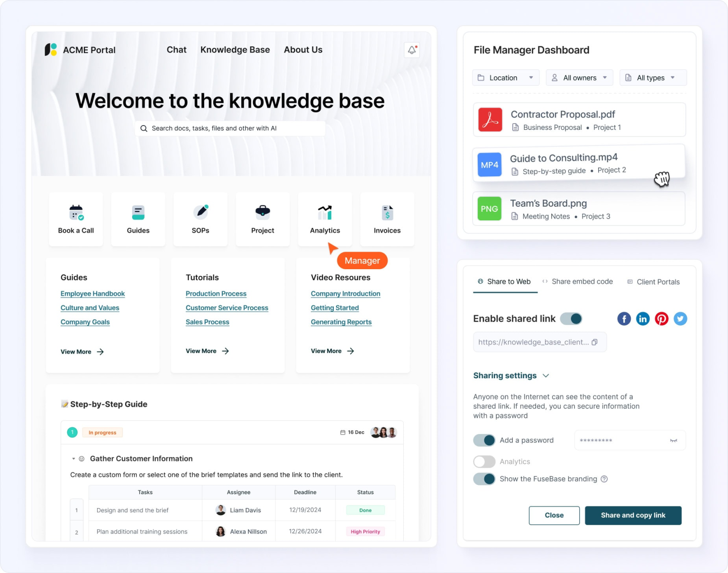Click the notification bell icon
Viewport: 728px width, 573px height.
pyautogui.click(x=410, y=49)
